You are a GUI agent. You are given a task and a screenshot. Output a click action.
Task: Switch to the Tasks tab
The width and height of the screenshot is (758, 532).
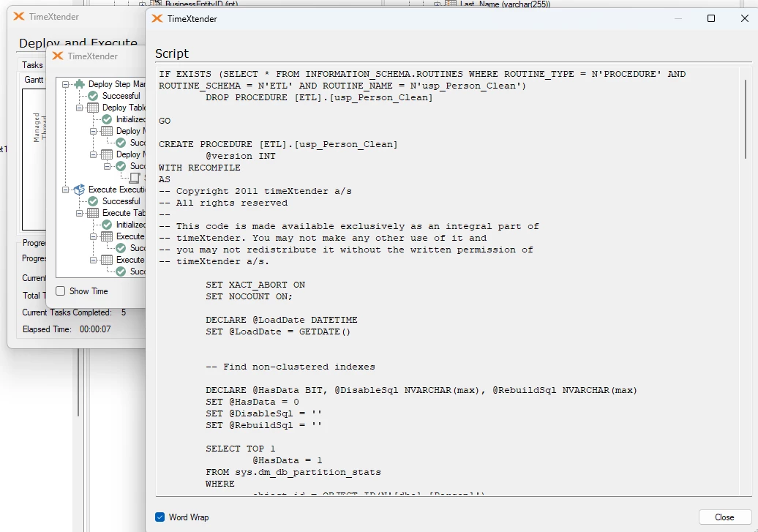coord(32,65)
